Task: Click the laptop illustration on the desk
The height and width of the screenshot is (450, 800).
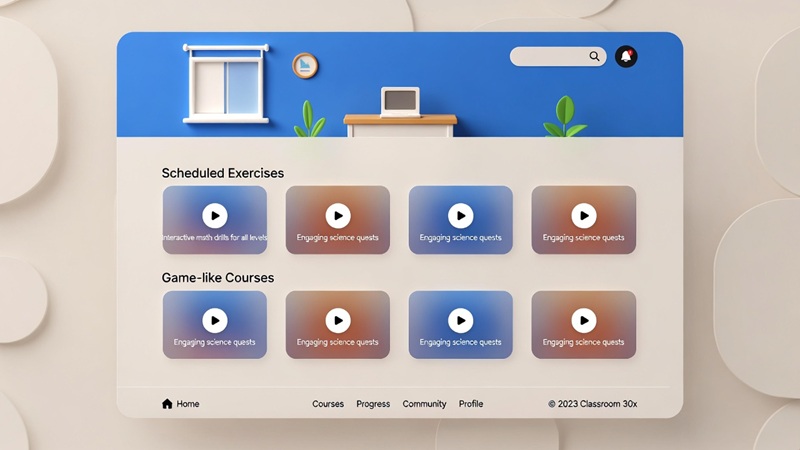Action: pyautogui.click(x=400, y=101)
